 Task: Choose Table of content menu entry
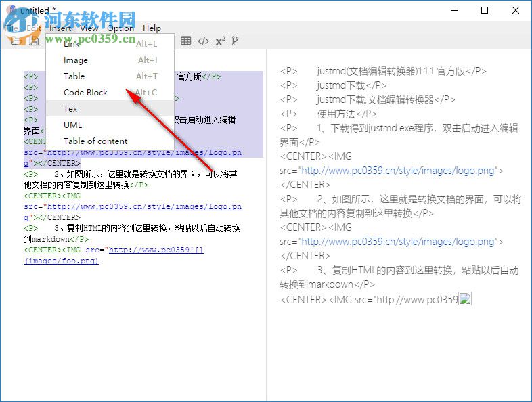pyautogui.click(x=110, y=141)
